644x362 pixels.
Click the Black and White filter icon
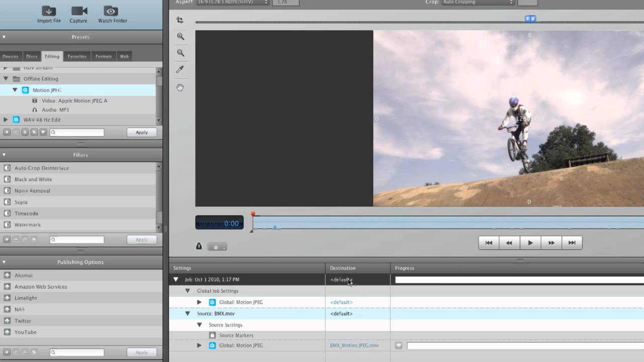tap(7, 179)
